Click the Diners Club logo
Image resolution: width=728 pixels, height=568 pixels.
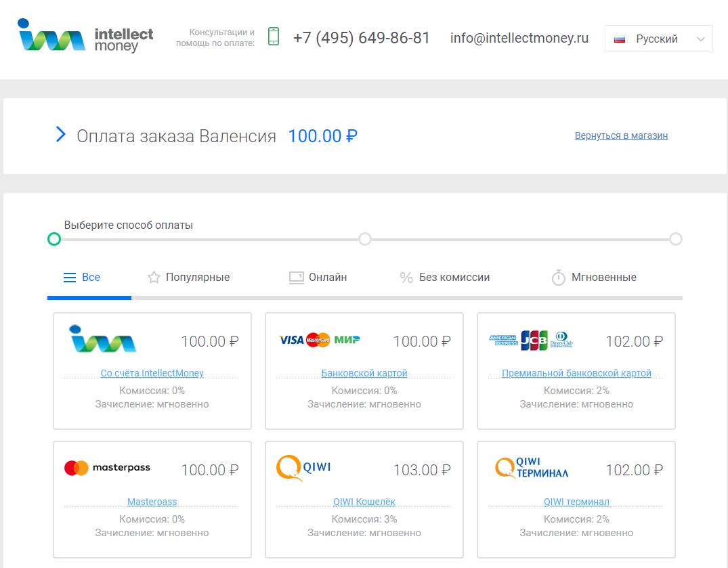coord(561,340)
